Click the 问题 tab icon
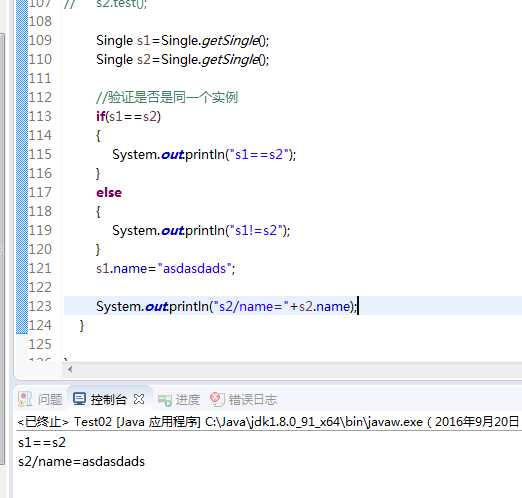The image size is (522, 498). [x=25, y=399]
